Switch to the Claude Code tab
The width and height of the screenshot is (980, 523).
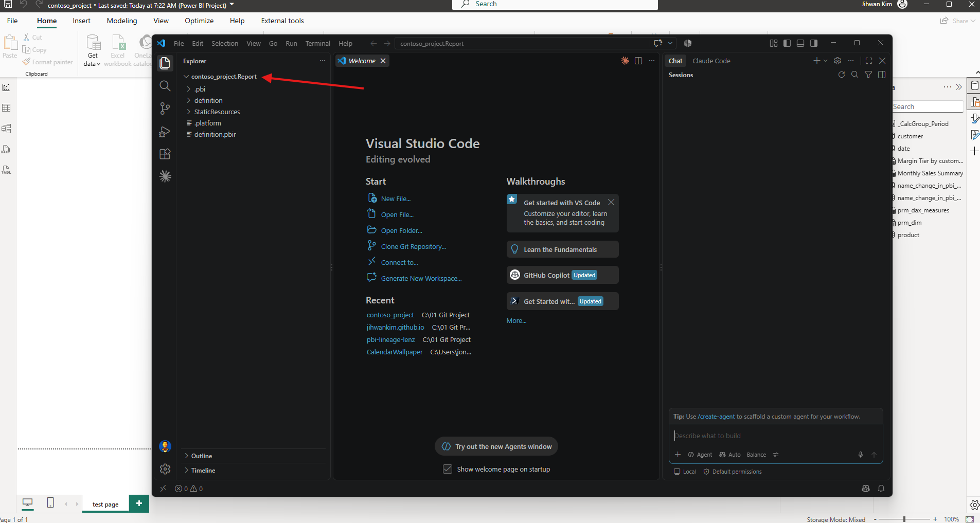(x=711, y=61)
